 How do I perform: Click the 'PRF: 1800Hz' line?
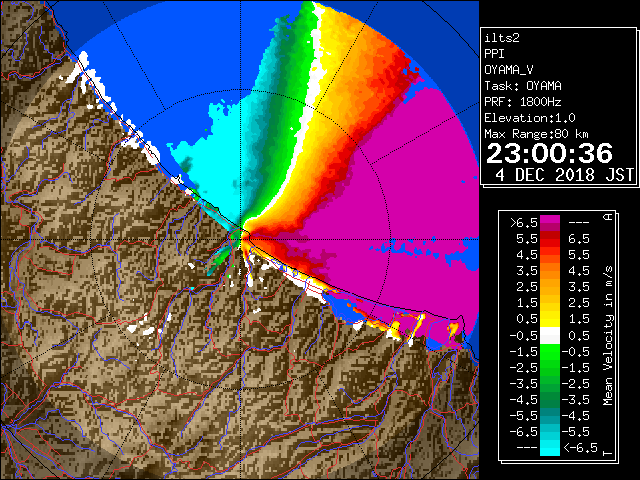pos(523,102)
